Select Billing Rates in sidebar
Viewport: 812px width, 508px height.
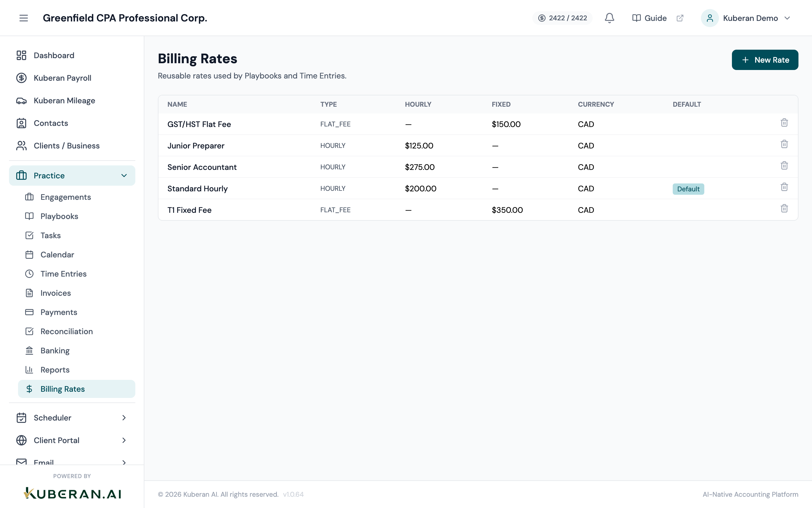76,389
